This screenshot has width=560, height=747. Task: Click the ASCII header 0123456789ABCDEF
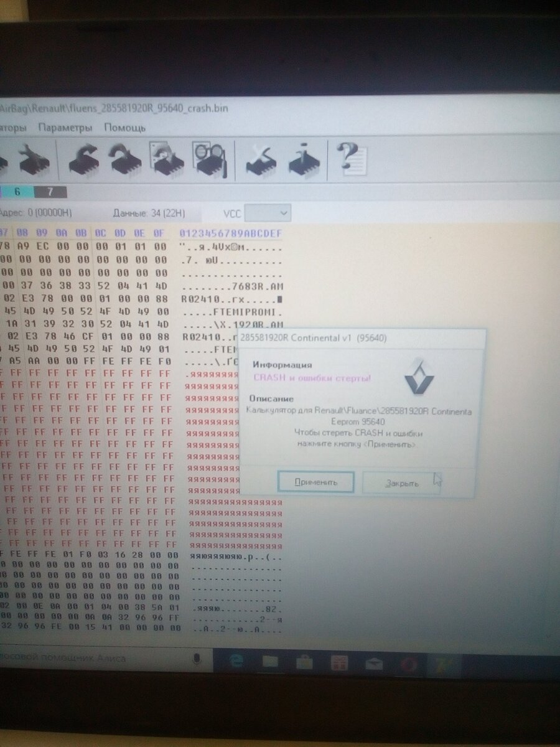231,233
